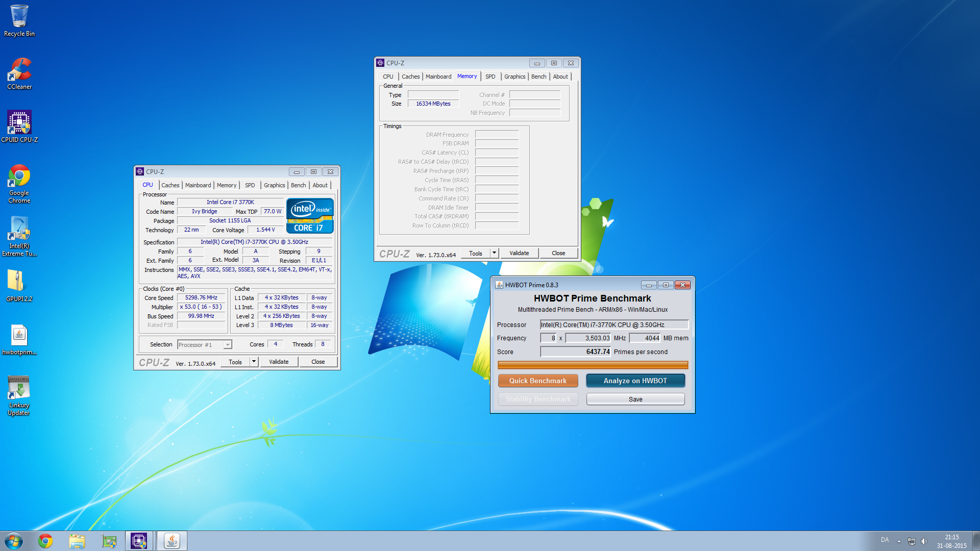Open Mainboard tab in Memory window
The width and height of the screenshot is (980, 551).
438,77
